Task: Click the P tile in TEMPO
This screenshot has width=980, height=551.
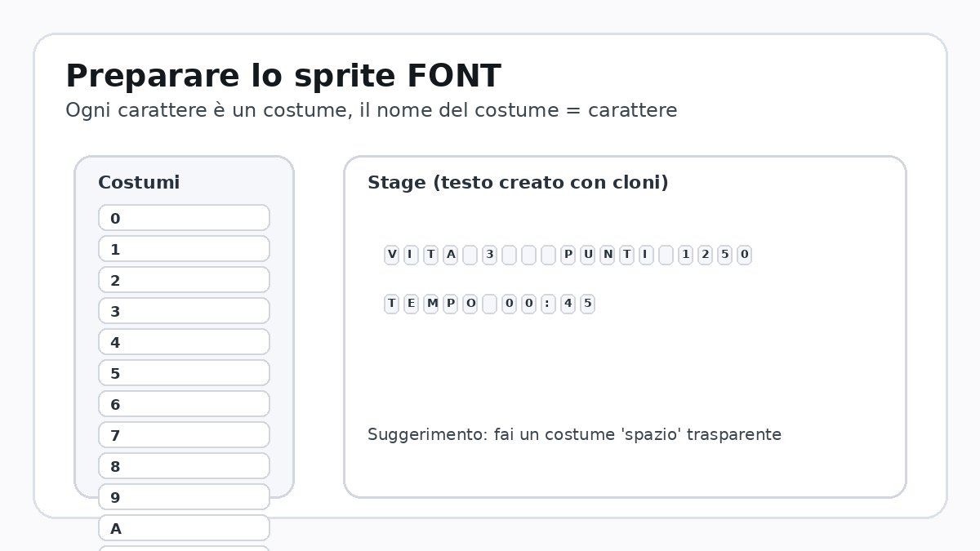Action: (451, 304)
